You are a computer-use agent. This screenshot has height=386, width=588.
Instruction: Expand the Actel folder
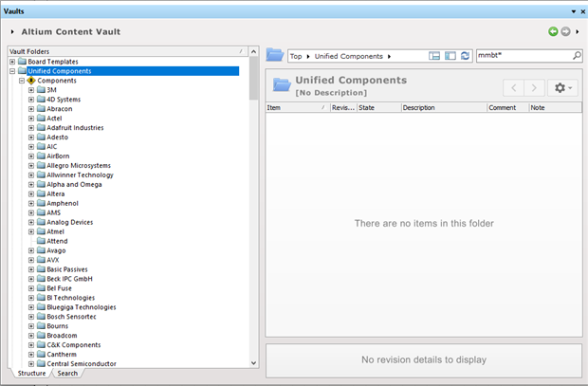click(31, 119)
